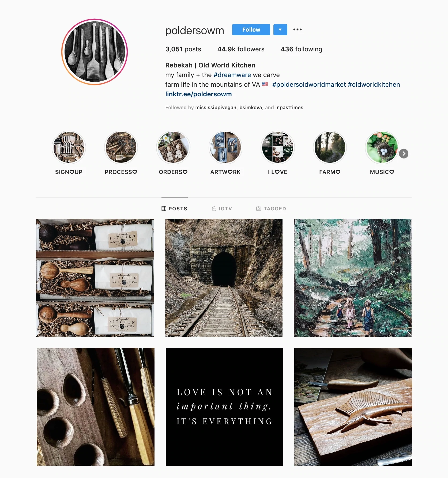Show more highlights with right chevron
The height and width of the screenshot is (478, 448).
point(404,154)
